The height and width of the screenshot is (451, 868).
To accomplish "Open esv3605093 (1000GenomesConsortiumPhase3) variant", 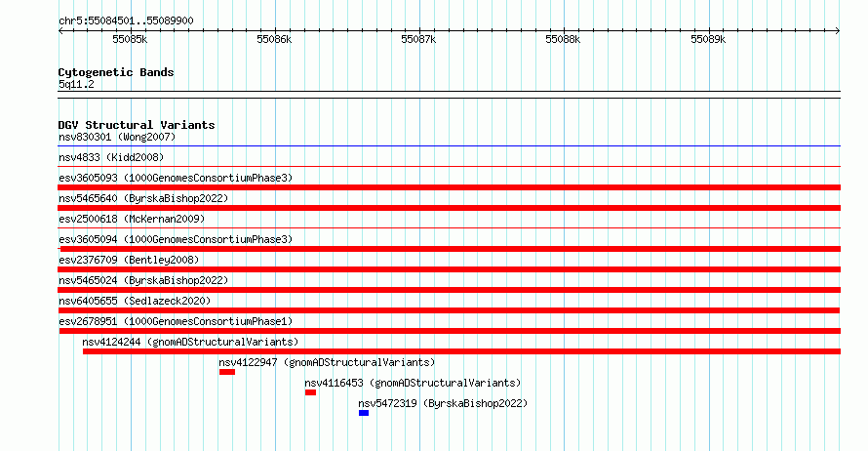I will pos(176,178).
